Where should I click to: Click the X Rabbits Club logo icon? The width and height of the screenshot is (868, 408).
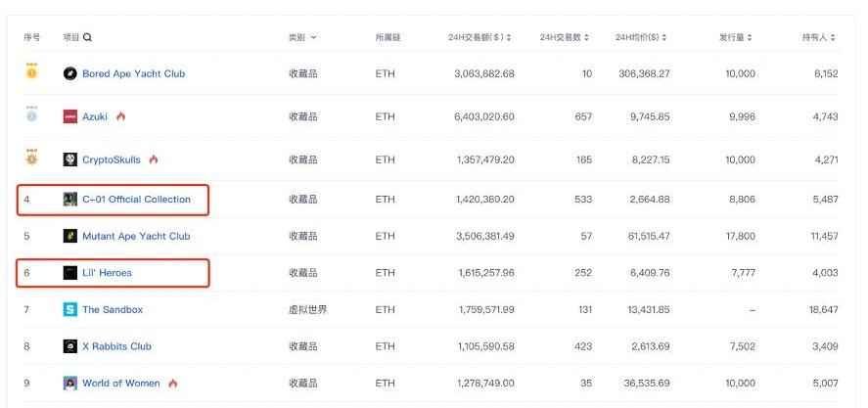pos(70,346)
